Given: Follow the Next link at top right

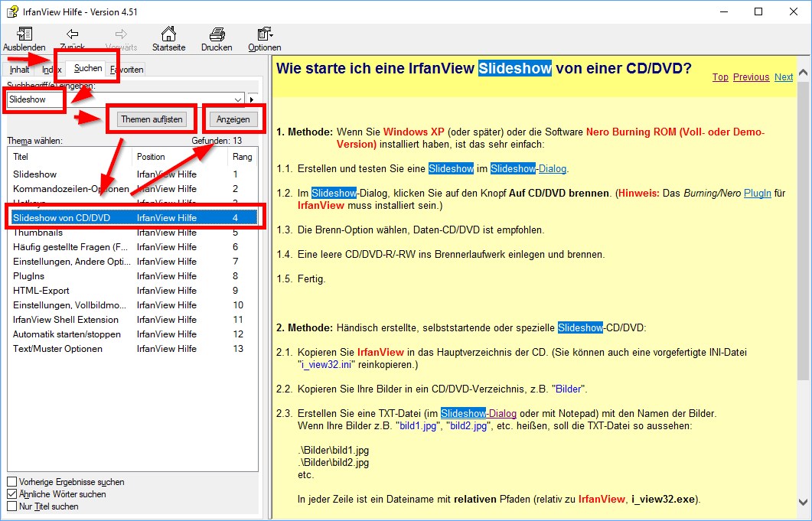Looking at the screenshot, I should (x=783, y=77).
